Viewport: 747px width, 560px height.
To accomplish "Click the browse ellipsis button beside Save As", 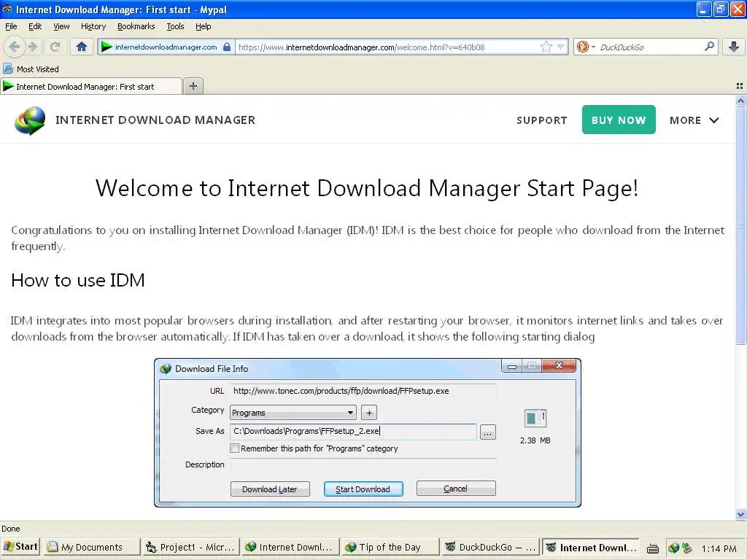I will pos(487,433).
